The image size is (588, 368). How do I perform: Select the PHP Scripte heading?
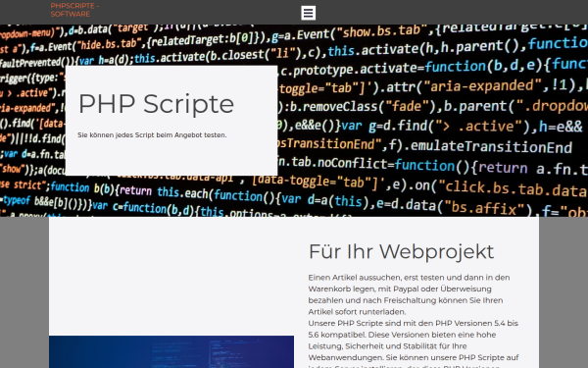[156, 104]
